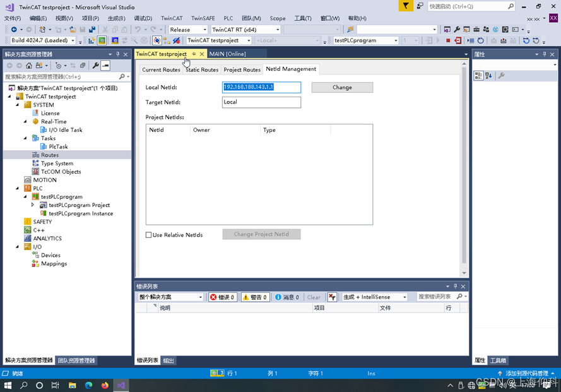The image size is (561, 392).
Task: Toggle the Errors 0 filter button
Action: point(223,297)
